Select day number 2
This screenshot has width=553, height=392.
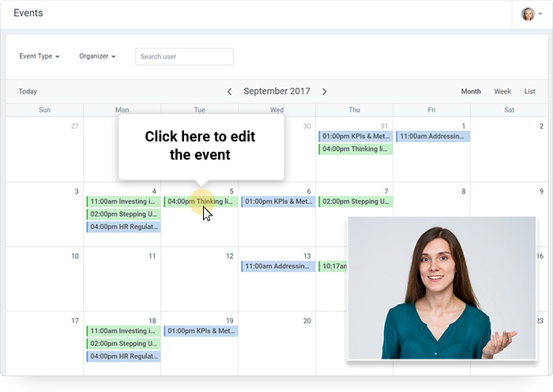[x=541, y=126]
